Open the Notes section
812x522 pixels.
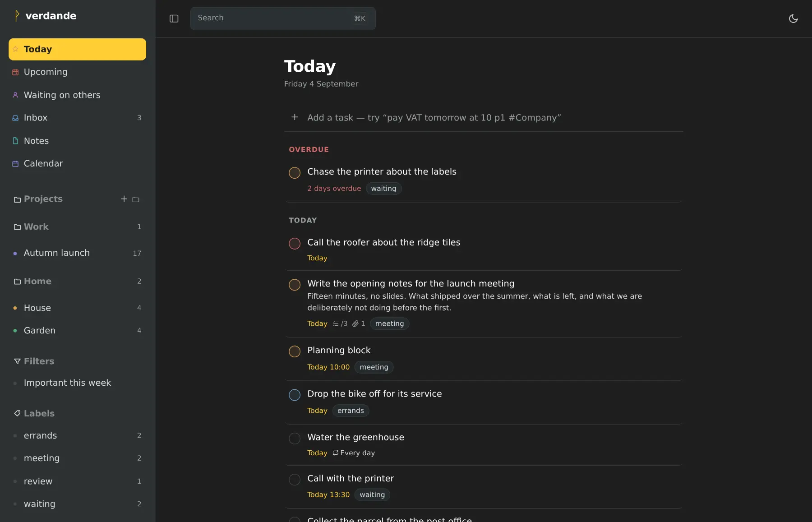coord(77,141)
